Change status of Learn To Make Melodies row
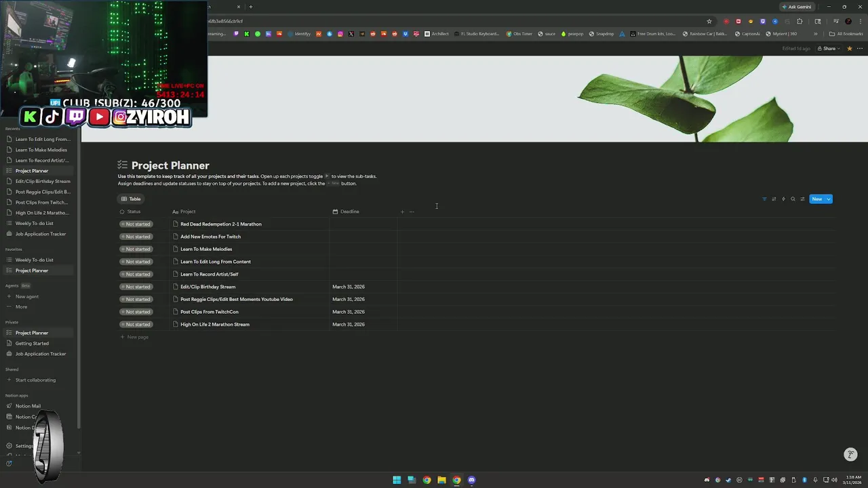This screenshot has width=868, height=488. [136, 249]
